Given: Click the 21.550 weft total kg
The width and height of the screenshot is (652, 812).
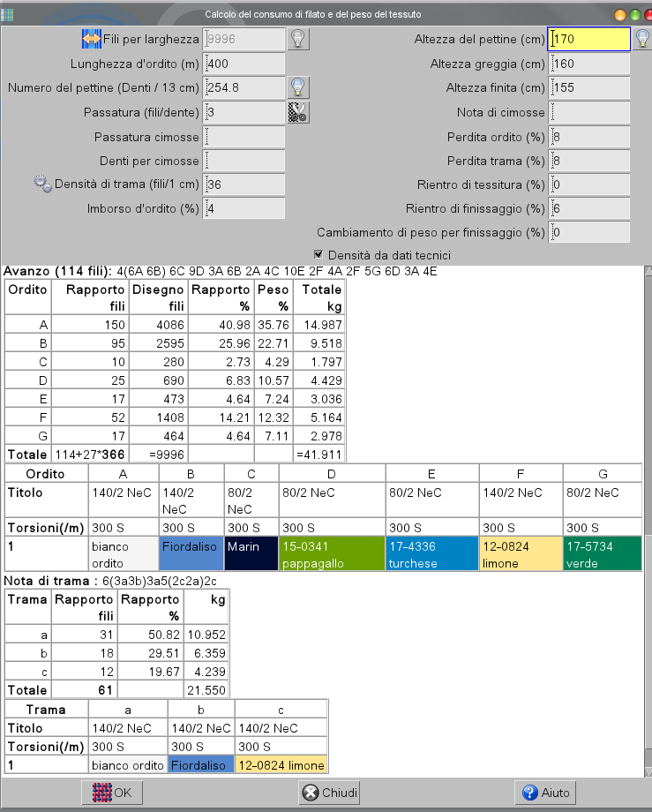Looking at the screenshot, I should pyautogui.click(x=206, y=690).
